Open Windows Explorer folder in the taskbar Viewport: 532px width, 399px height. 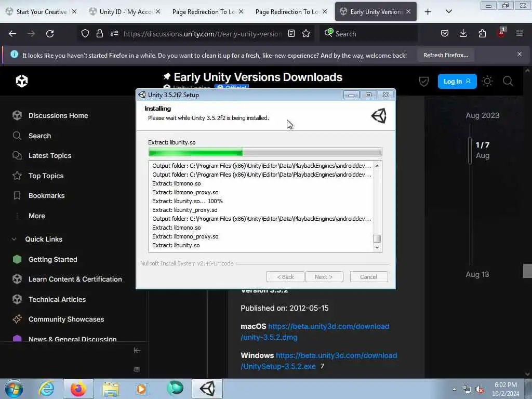pos(111,389)
